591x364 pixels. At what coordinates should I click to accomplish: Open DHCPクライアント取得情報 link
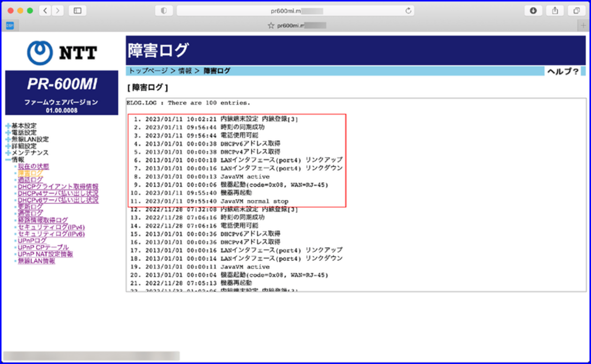coord(58,187)
